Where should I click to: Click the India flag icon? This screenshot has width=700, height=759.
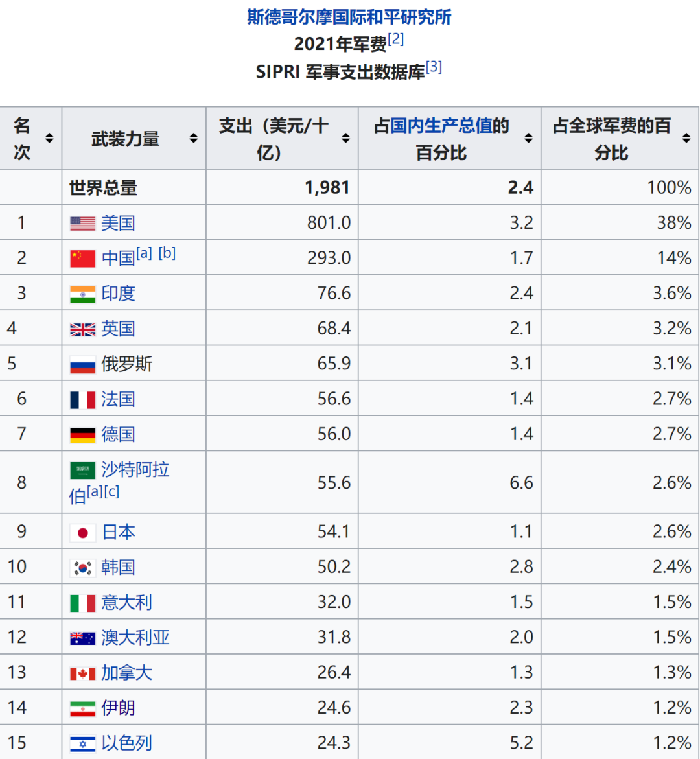(83, 294)
